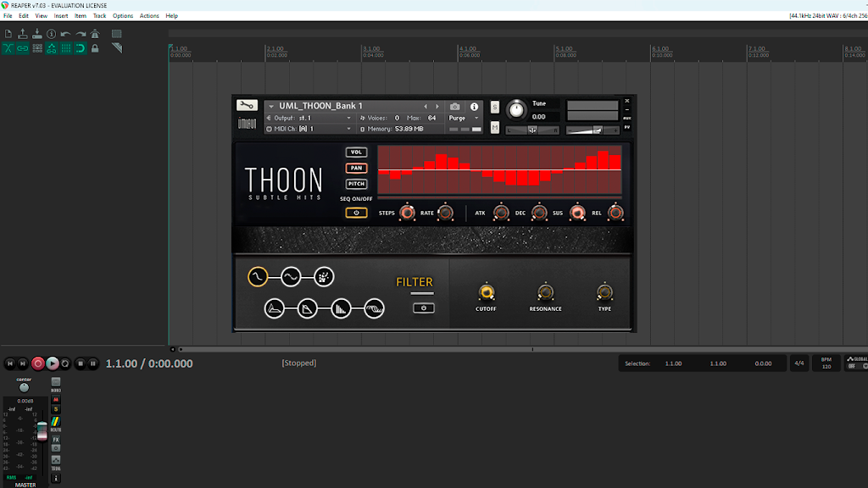Screen dimensions: 868x488
Task: Click the Redo arrow icon
Action: 81,34
